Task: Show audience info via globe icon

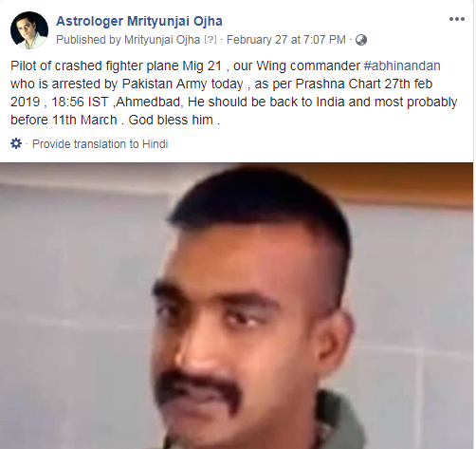Action: [x=361, y=40]
